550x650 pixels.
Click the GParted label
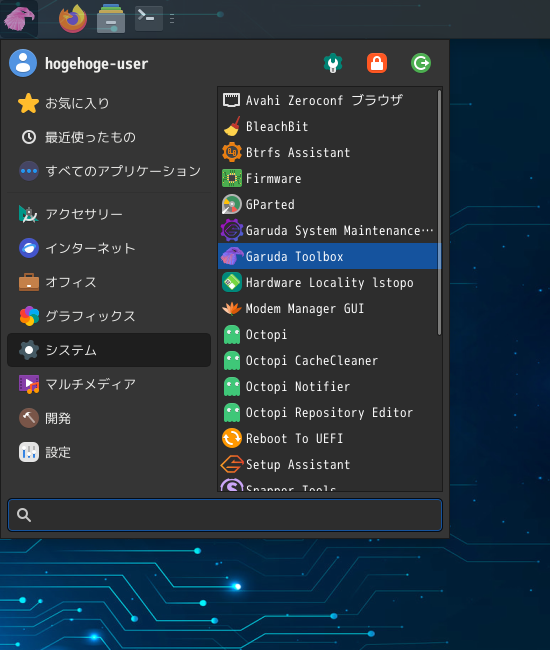[x=270, y=204]
